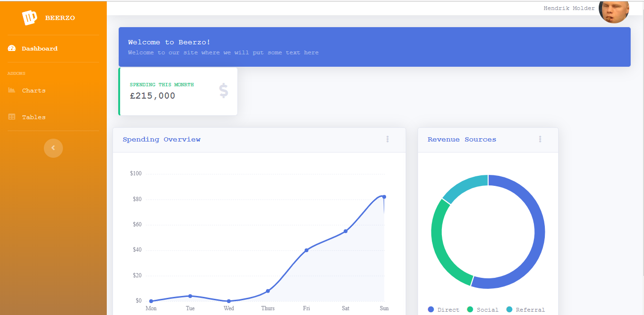Click the £215,000 spending value
The width and height of the screenshot is (644, 315).
coord(153,96)
